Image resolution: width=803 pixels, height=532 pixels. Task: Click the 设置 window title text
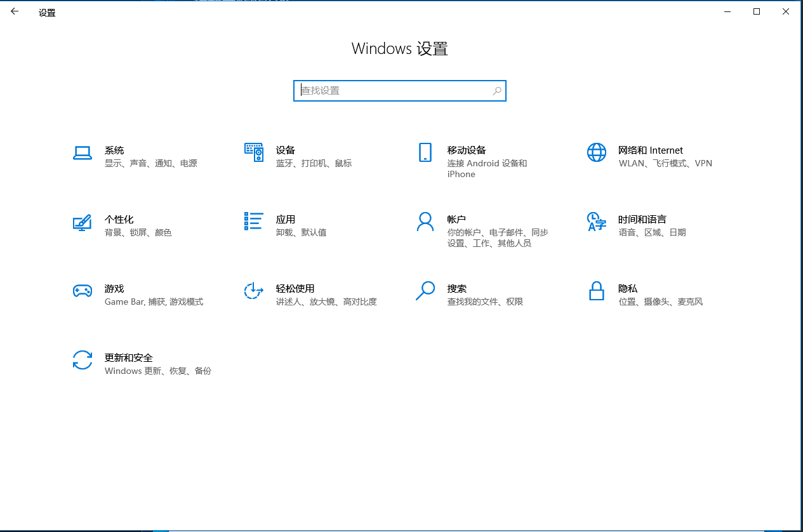[x=47, y=13]
